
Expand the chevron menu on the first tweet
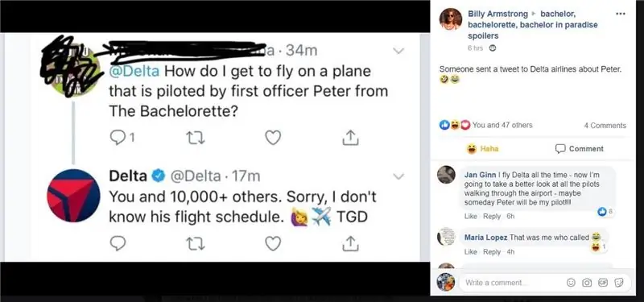tap(398, 51)
